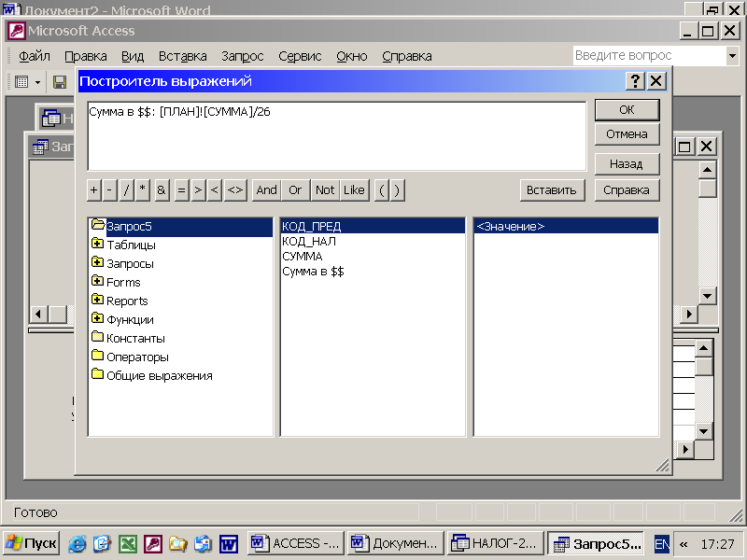Insert the greater-than operator
The width and height of the screenshot is (747, 560).
pos(198,190)
